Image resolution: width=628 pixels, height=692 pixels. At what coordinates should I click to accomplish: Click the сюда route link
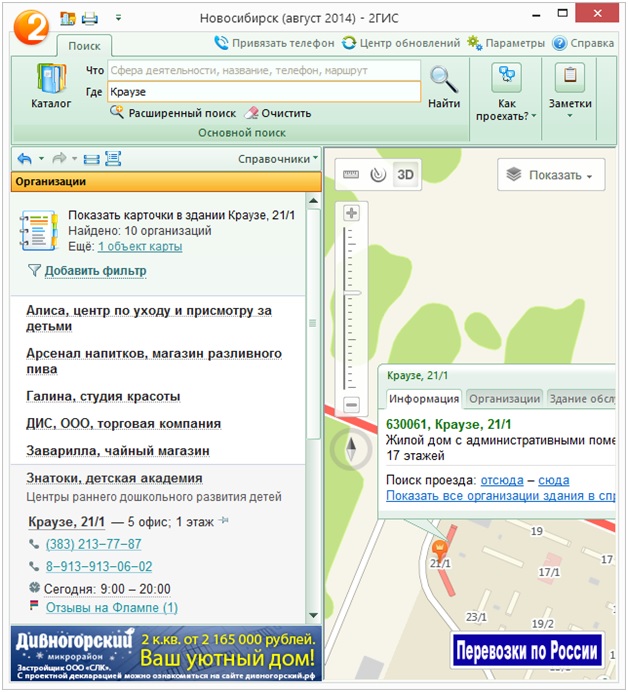click(x=554, y=480)
